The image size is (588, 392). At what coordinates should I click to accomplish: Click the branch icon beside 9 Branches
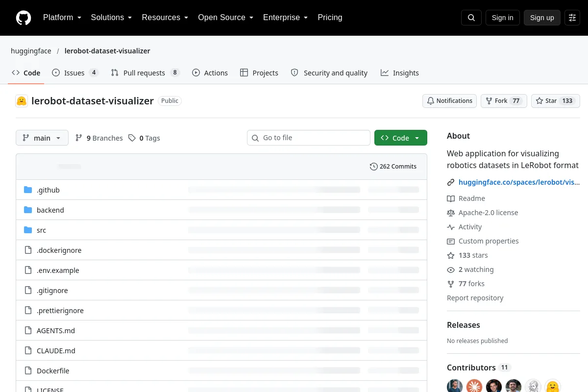(x=79, y=138)
